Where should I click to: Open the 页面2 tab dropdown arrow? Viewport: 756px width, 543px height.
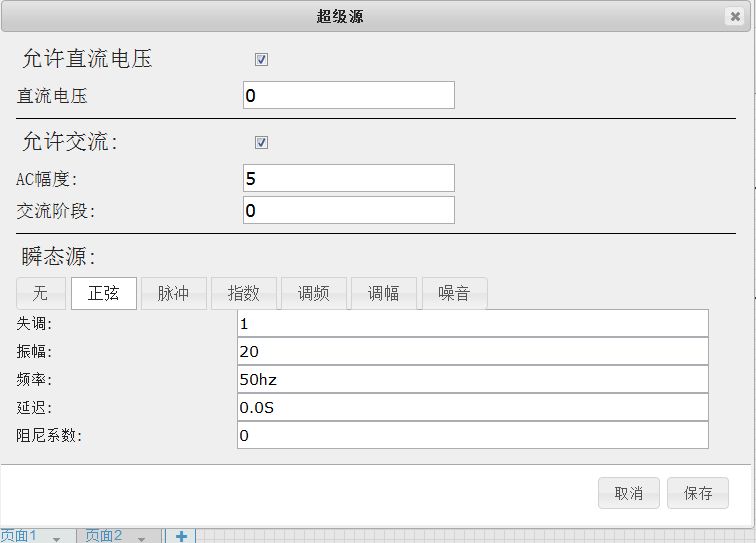click(x=142, y=538)
